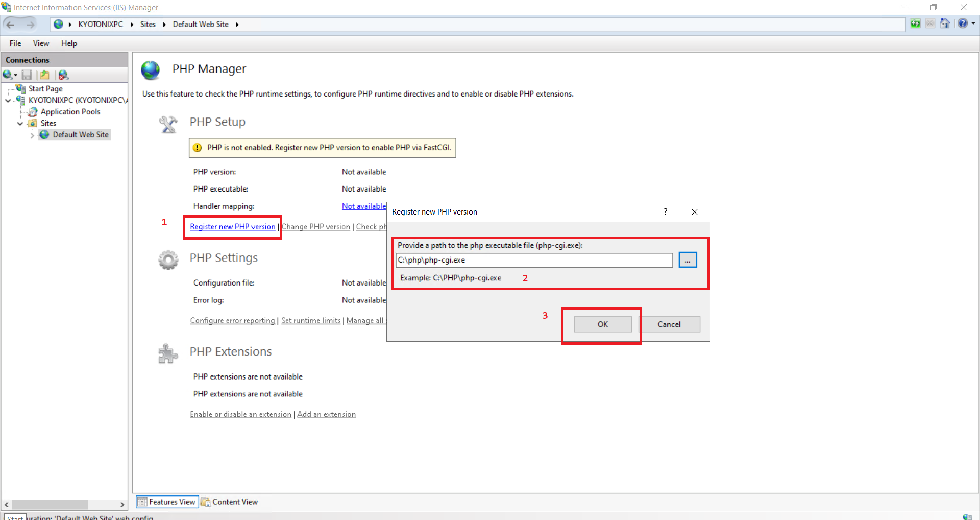
Task: Click the Check phpinfo link
Action: point(371,227)
